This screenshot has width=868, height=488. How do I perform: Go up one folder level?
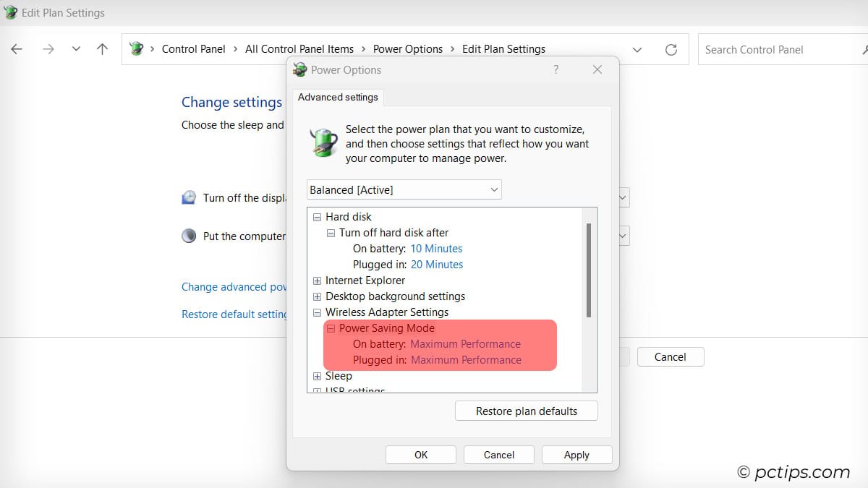point(103,49)
